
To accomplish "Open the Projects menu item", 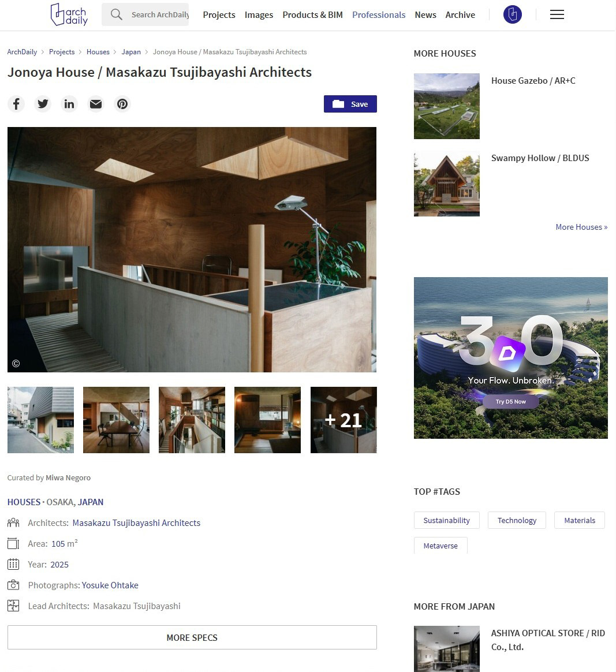I will tap(219, 14).
